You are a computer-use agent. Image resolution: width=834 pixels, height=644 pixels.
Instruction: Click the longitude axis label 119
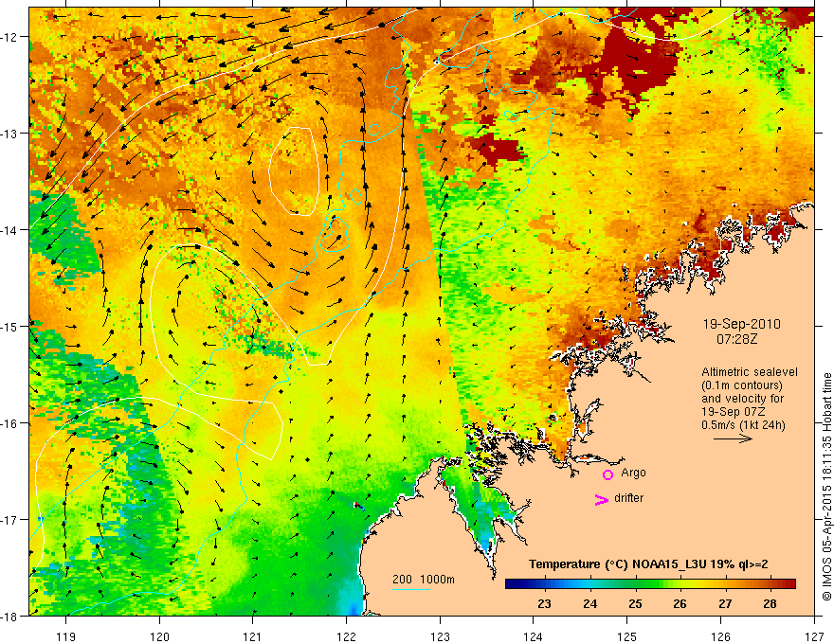[66, 636]
